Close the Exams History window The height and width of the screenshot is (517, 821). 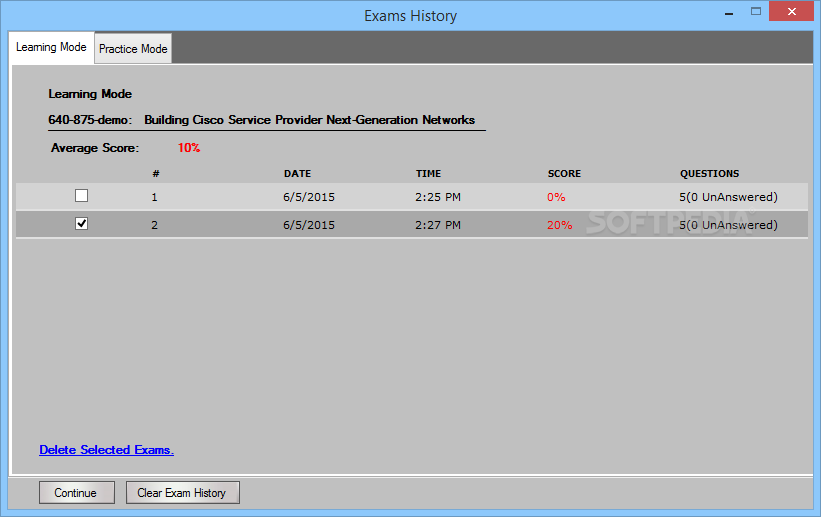(x=792, y=11)
